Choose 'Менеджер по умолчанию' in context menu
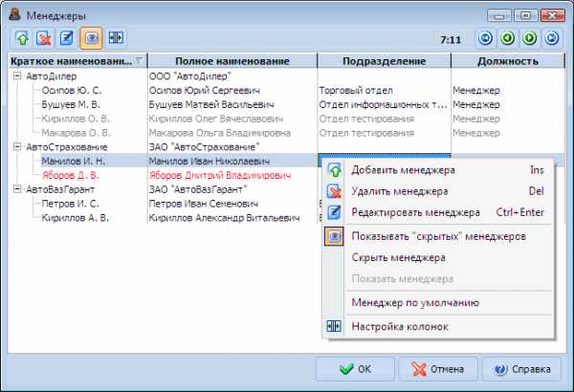The height and width of the screenshot is (392, 574). [415, 302]
